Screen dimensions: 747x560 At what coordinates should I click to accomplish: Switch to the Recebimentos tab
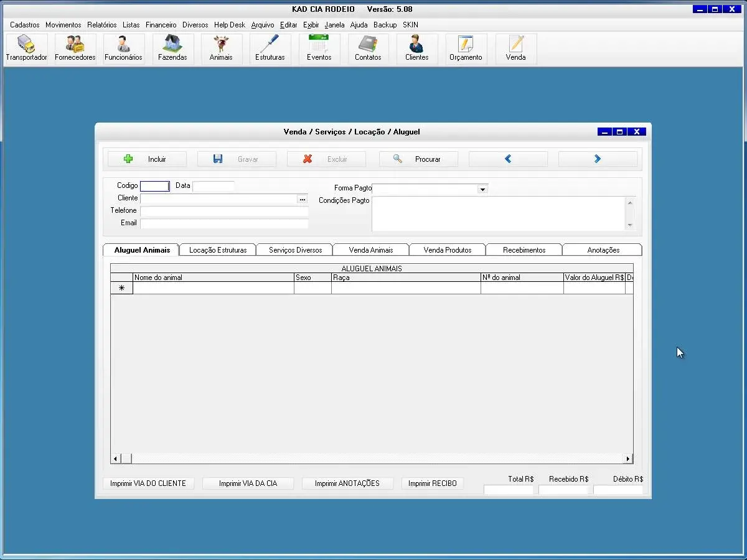pos(524,250)
